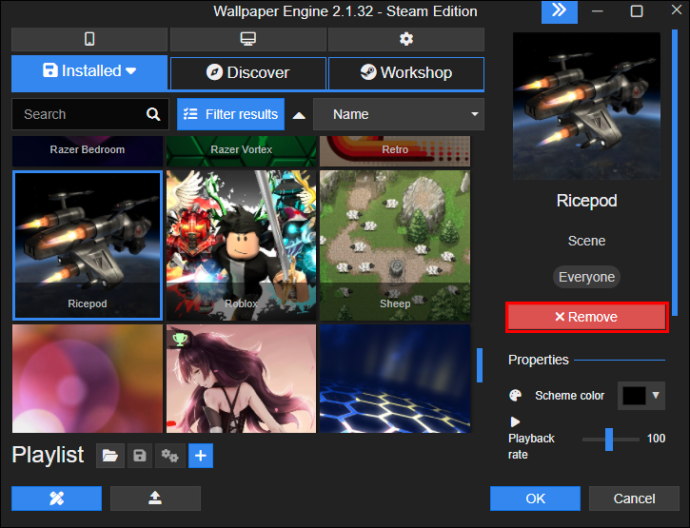Click the wallpaper list scrollbar
The width and height of the screenshot is (690, 528).
coord(480,365)
